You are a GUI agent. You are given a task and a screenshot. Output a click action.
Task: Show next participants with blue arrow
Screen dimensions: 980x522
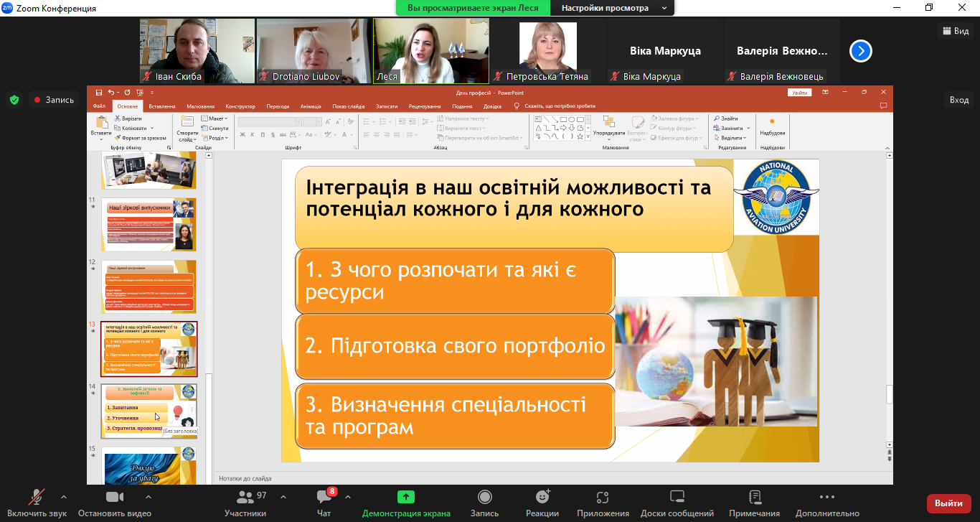861,51
